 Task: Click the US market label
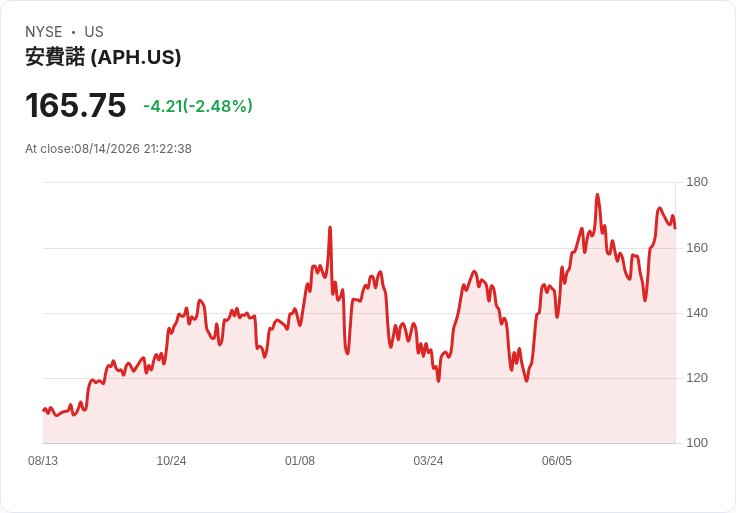click(x=94, y=32)
